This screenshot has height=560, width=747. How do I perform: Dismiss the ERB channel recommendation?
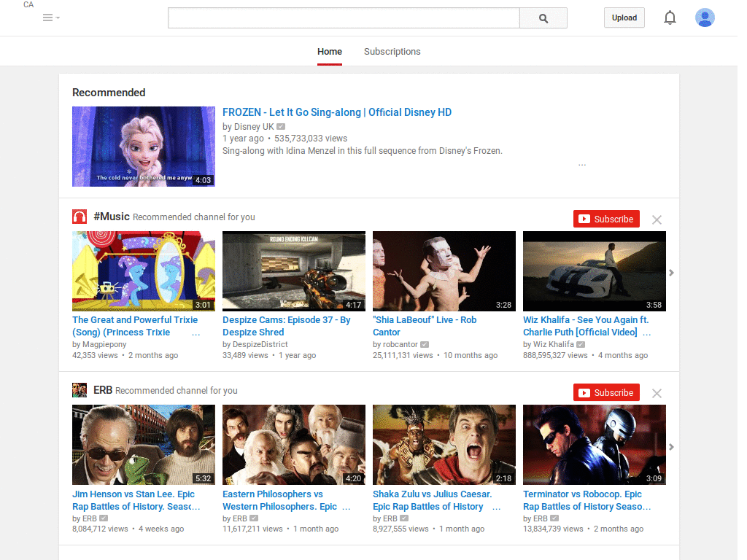tap(657, 393)
